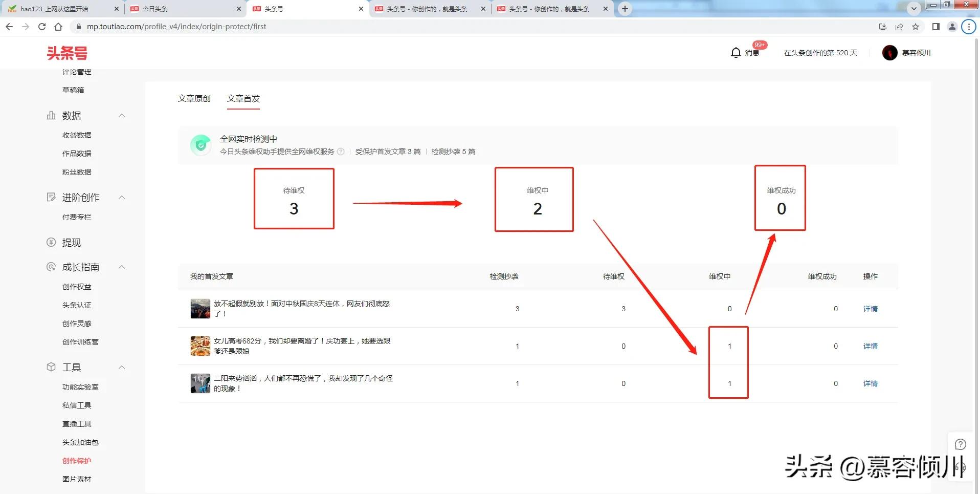
Task: Click the 进阶创作 sidebar icon
Action: tap(51, 197)
